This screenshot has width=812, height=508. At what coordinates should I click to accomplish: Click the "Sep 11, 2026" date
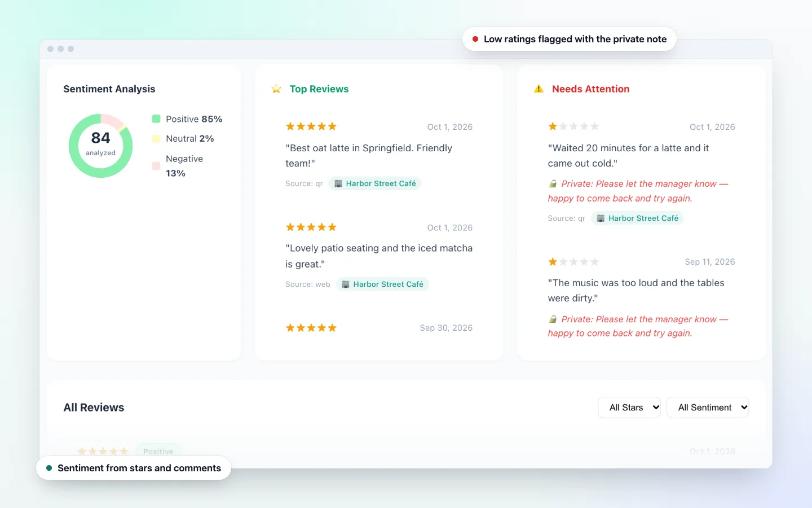pos(710,262)
